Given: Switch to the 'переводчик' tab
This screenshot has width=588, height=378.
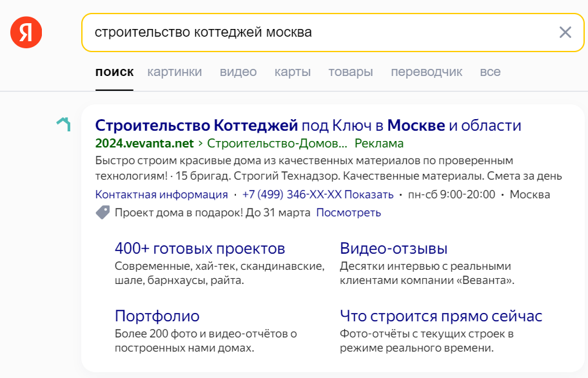Looking at the screenshot, I should click(426, 71).
